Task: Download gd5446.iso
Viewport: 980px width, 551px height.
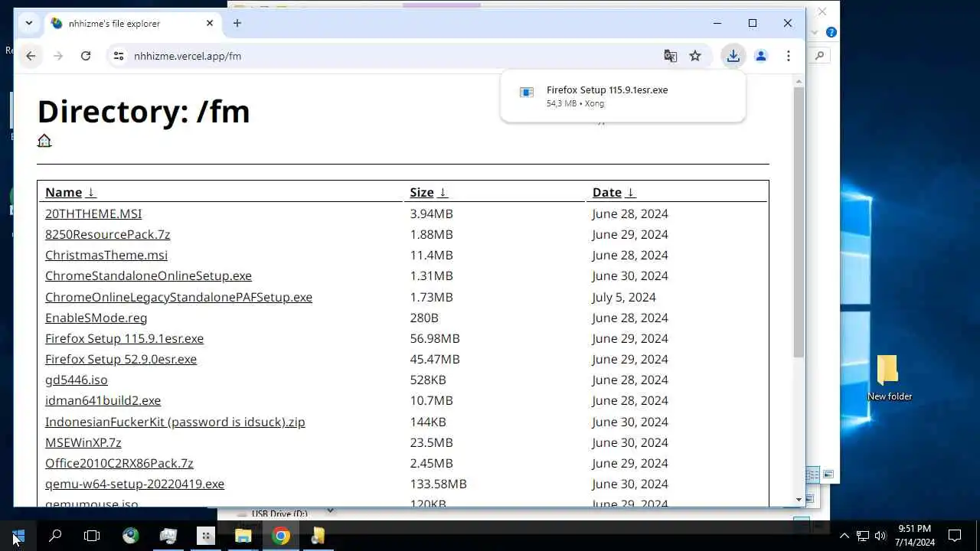Action: 77,380
